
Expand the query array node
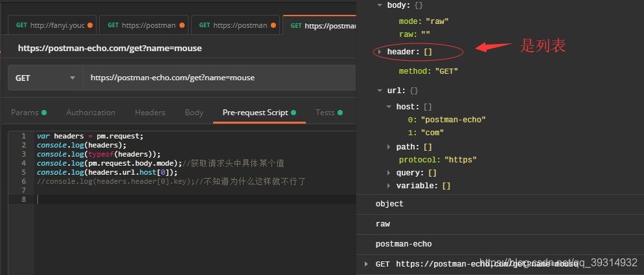click(389, 173)
